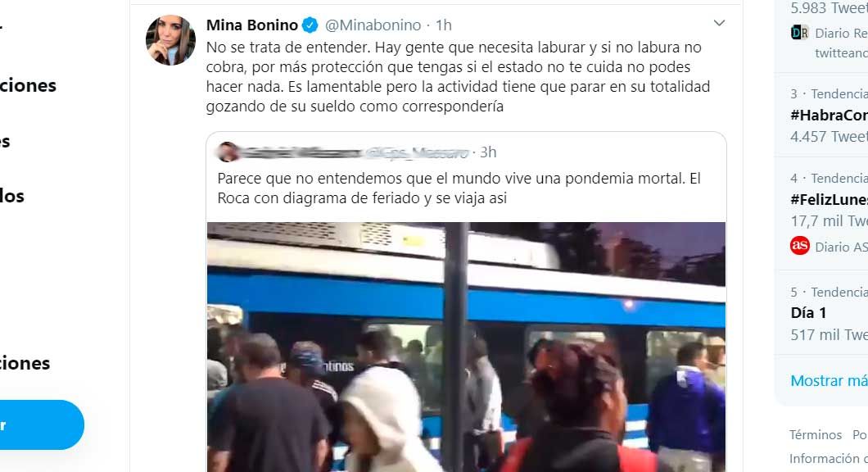Open the tweet's 1h timestamp
The height and width of the screenshot is (472, 868).
click(443, 25)
